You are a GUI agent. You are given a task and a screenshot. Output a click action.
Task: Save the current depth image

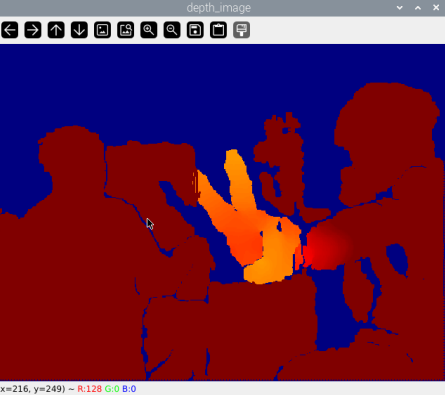pyautogui.click(x=195, y=30)
